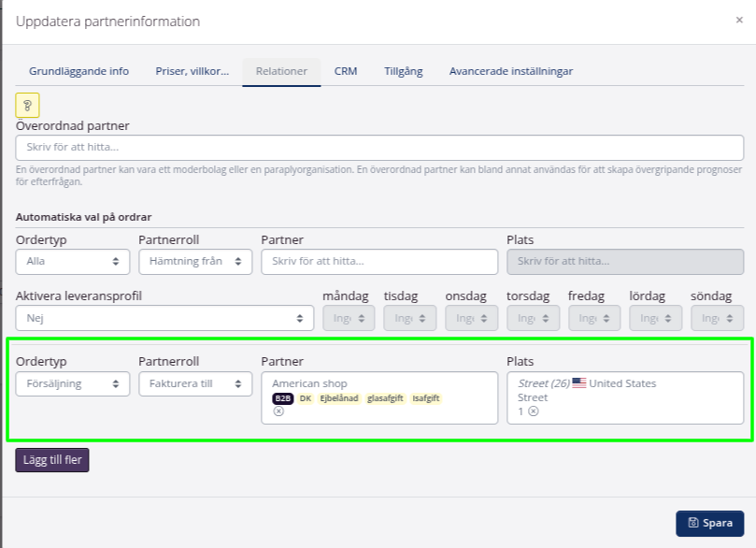Click the Lägg till fler button

pos(52,460)
